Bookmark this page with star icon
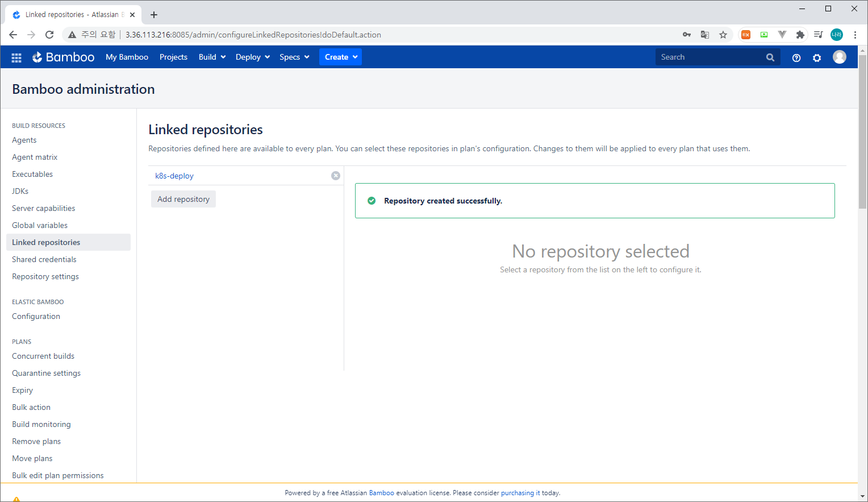868x502 pixels. click(x=723, y=35)
